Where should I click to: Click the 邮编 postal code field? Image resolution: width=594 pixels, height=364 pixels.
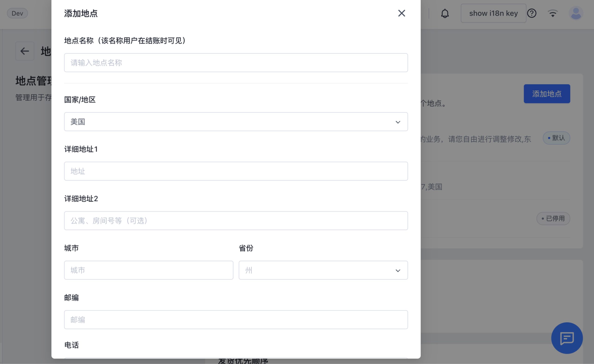[x=236, y=320]
